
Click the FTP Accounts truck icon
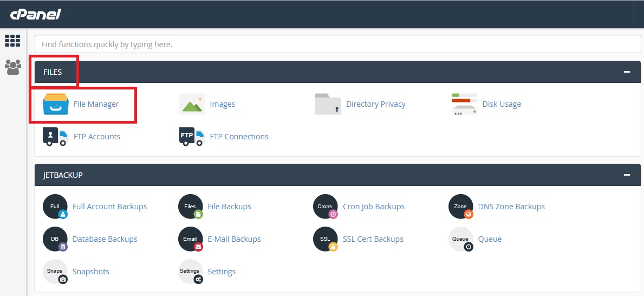(55, 137)
